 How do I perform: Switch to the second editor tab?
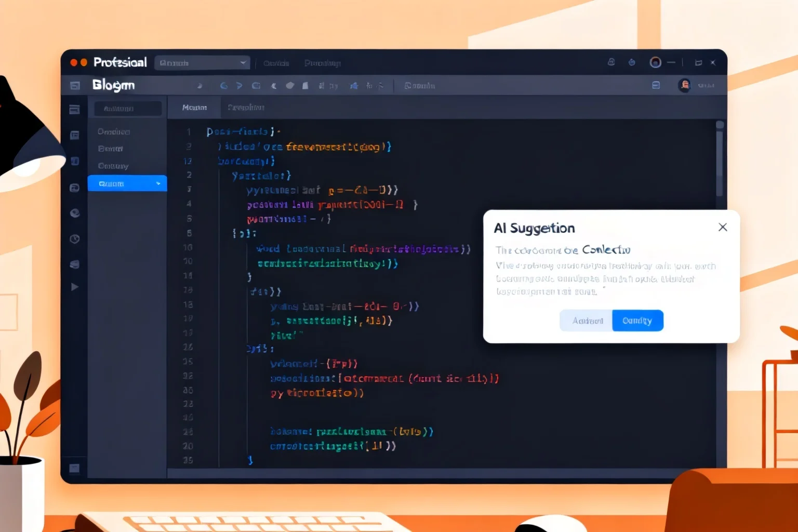(246, 108)
